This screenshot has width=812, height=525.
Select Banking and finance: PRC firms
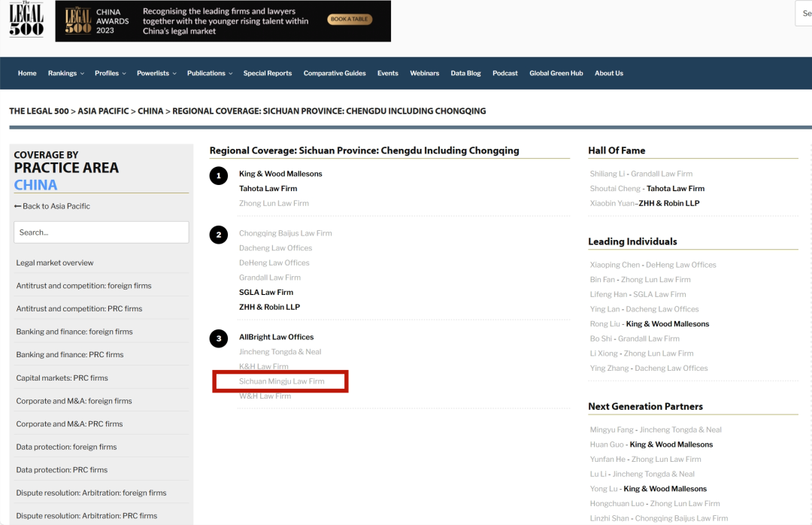[x=70, y=355]
